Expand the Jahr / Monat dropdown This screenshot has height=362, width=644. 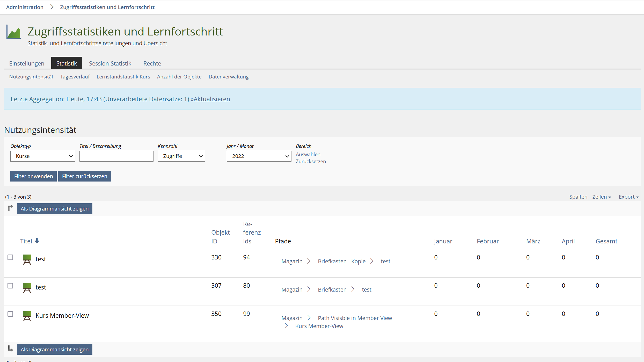(x=259, y=156)
